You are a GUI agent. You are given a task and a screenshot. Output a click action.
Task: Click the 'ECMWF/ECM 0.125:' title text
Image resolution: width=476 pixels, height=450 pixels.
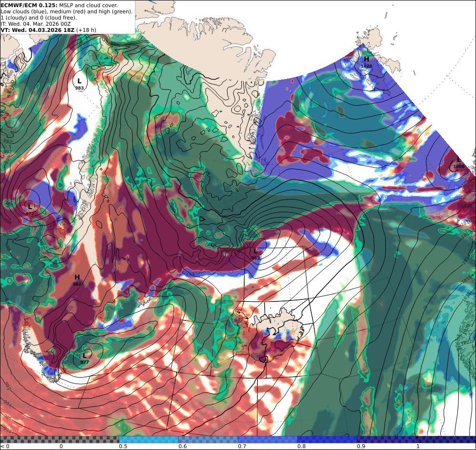pos(29,5)
